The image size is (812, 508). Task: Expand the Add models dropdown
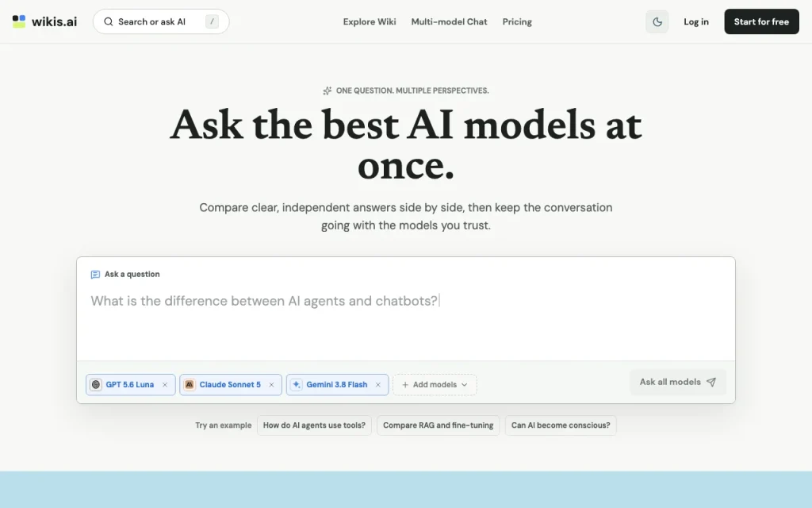[435, 385]
